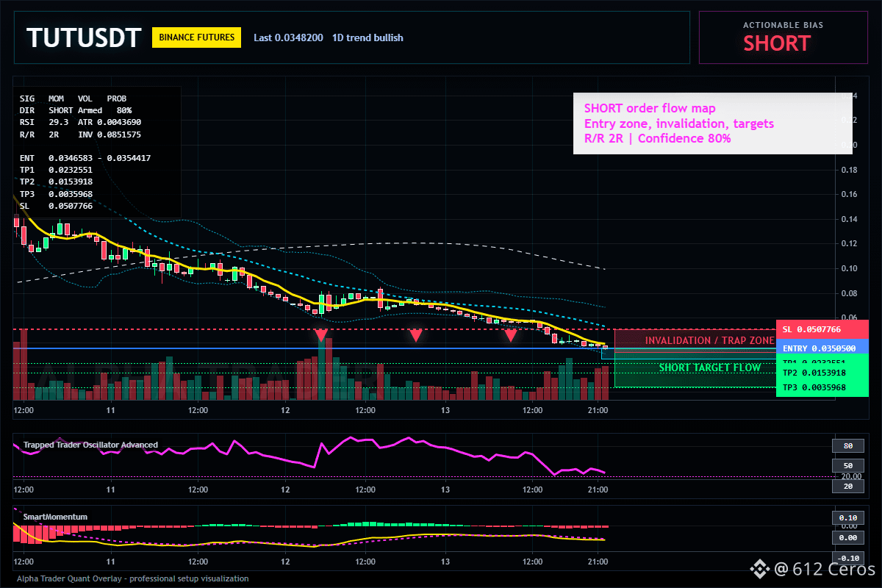The height and width of the screenshot is (588, 882).
Task: Click the TP2 0.0153918 row in stats panel
Action: pyautogui.click(x=56, y=181)
